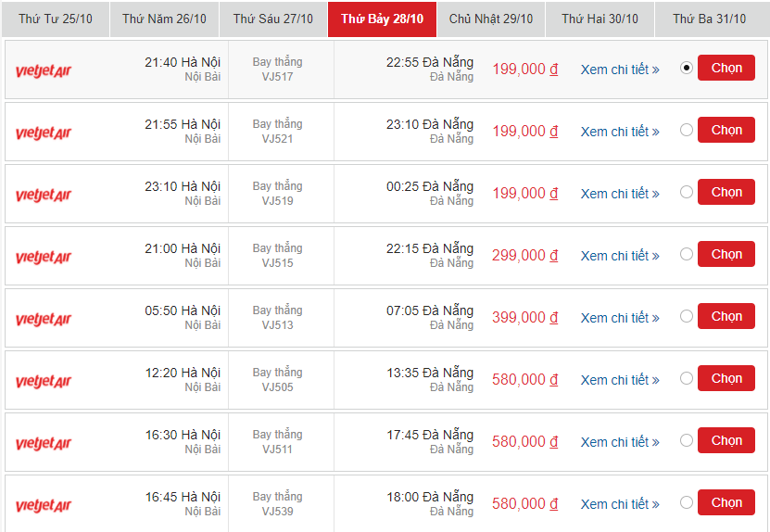Click the VietJet Air logo on flight VJ517
Screen dimensions: 770x532
[x=44, y=70]
